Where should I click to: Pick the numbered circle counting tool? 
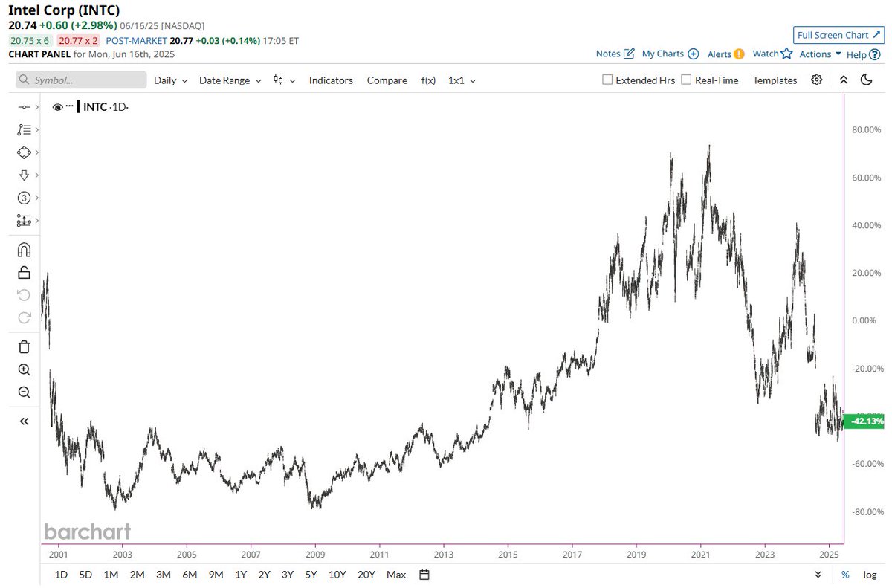click(x=23, y=198)
